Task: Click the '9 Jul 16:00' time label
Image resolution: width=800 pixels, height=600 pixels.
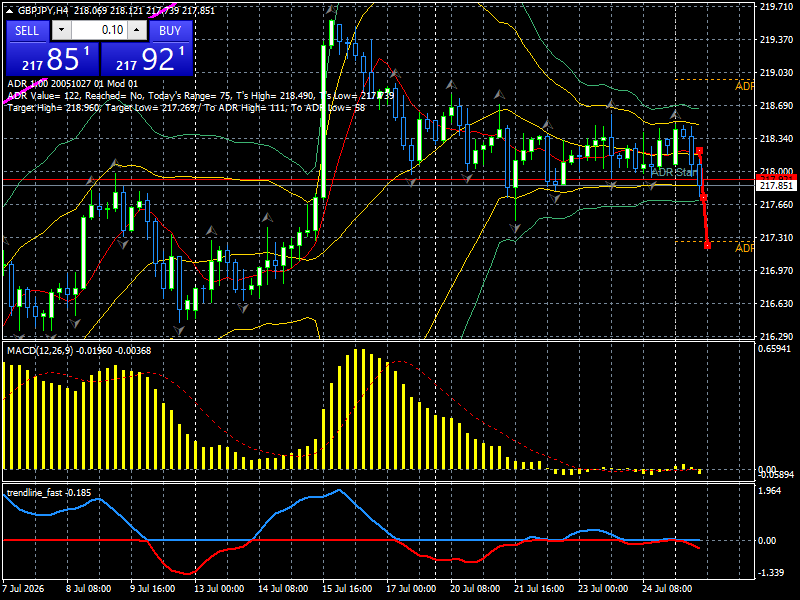Action: pos(153,589)
